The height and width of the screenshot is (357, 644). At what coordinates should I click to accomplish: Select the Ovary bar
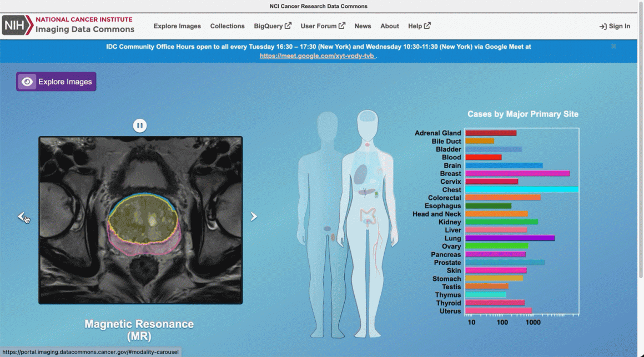[x=496, y=247]
